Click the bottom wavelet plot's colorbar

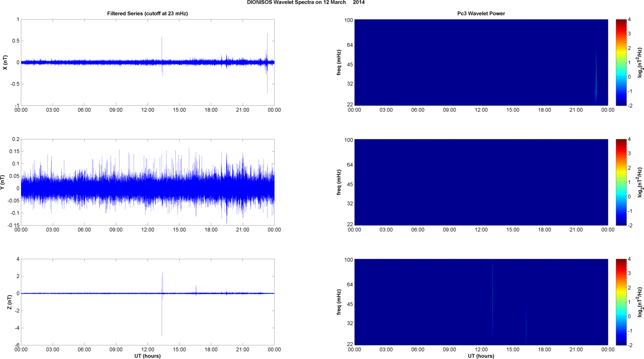pyautogui.click(x=621, y=302)
